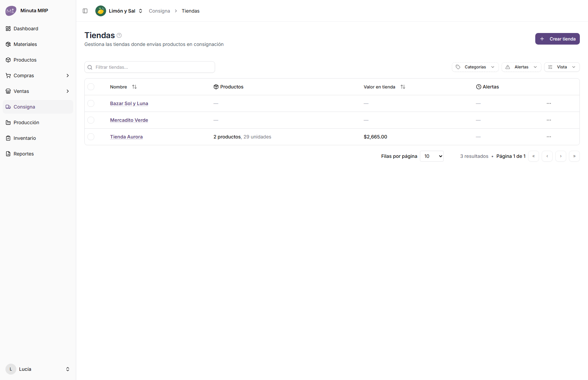The width and height of the screenshot is (588, 380).
Task: Go to the next page with the arrow icon
Action: tap(561, 156)
